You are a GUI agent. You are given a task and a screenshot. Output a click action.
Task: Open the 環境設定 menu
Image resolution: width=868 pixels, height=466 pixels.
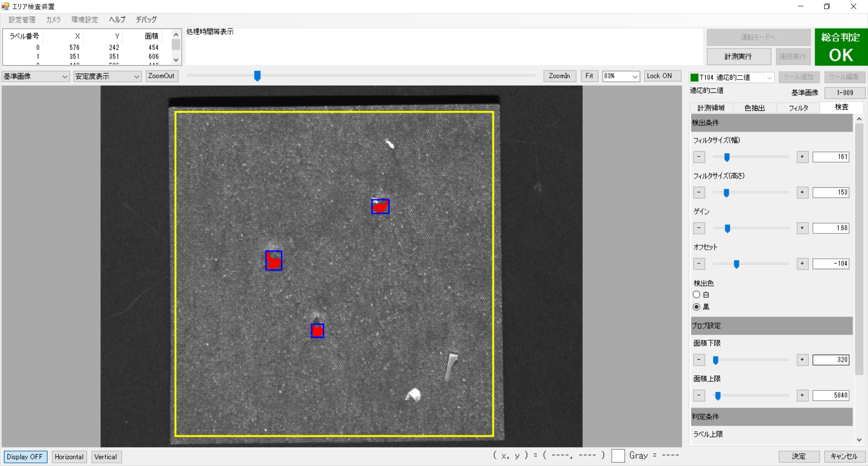click(85, 19)
